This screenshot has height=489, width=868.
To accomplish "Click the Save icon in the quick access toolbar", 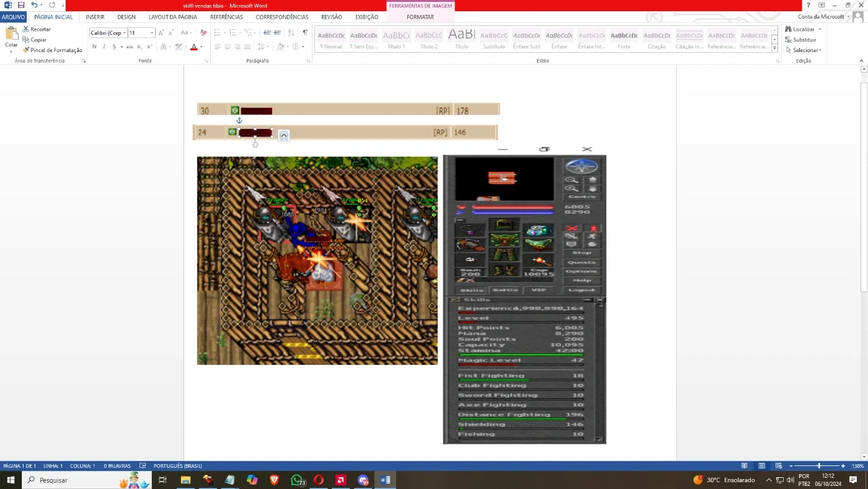I will [20, 5].
